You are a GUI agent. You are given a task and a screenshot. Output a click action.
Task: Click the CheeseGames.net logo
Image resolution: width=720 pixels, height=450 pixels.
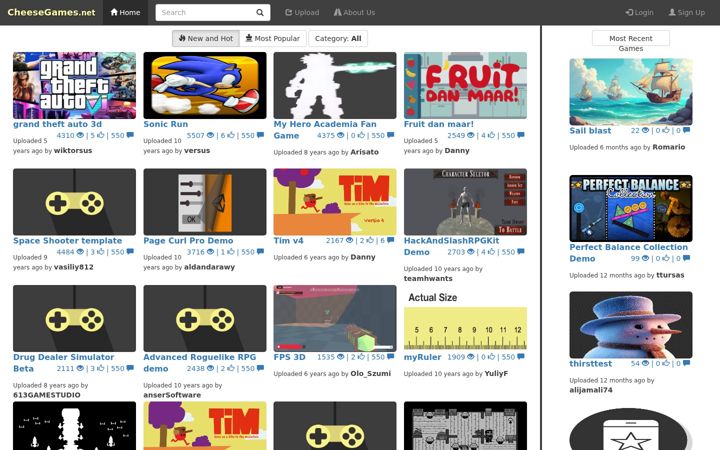coord(51,12)
